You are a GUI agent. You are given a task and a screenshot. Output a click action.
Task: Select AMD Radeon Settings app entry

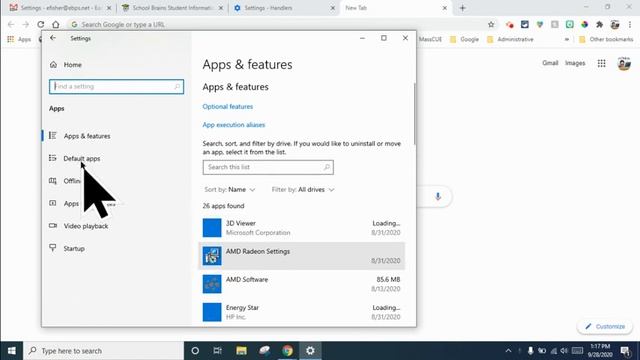302,256
